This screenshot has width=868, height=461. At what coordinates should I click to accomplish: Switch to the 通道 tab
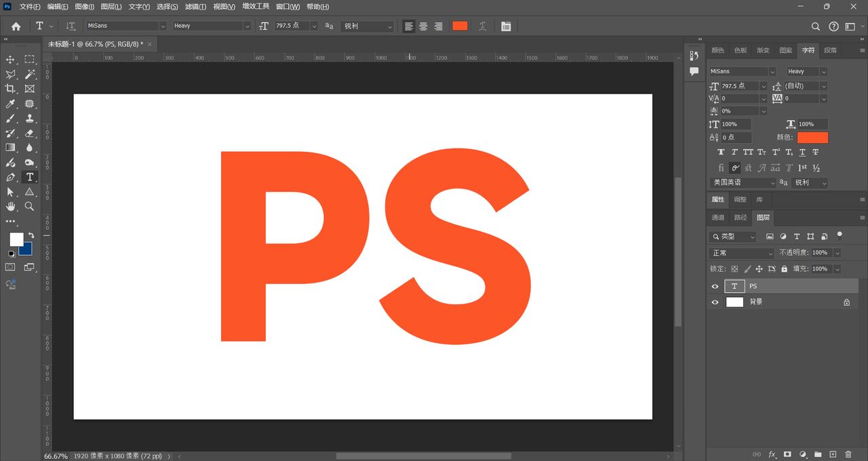point(717,218)
